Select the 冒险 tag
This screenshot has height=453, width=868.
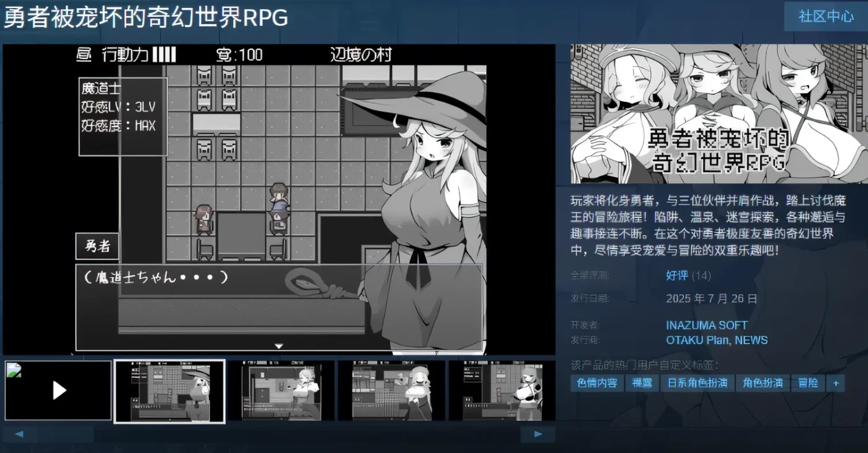(808, 383)
